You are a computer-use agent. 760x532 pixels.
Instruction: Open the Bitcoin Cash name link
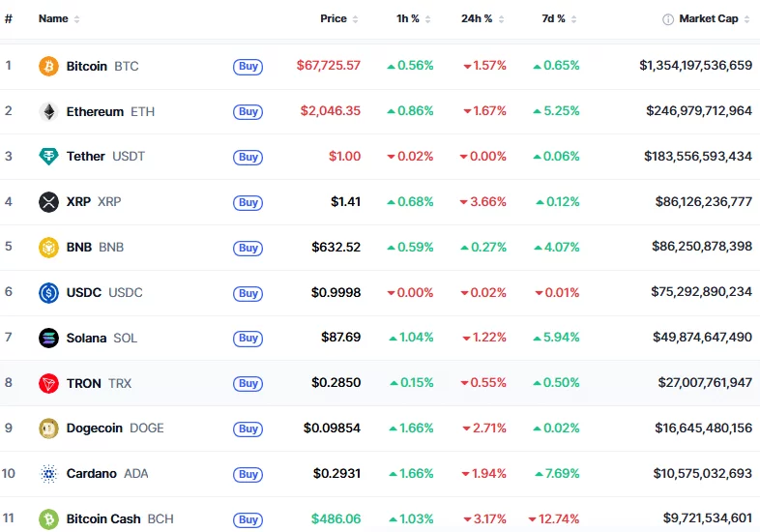[x=103, y=519]
